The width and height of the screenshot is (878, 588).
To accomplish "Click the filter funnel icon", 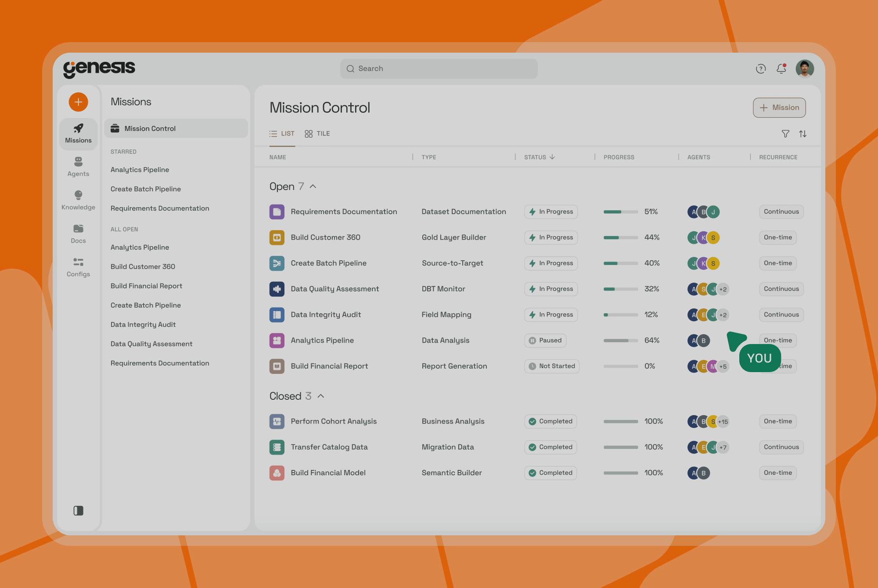I will point(785,134).
